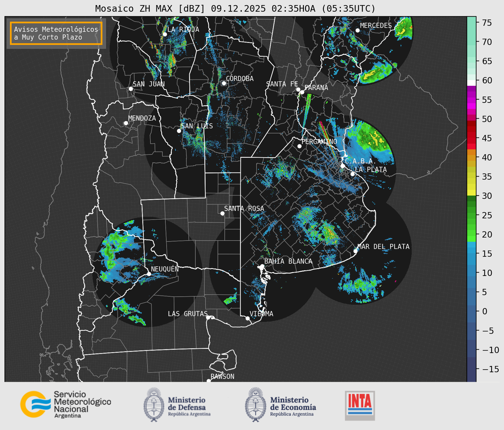
Task: Click the Ministerio de Defensa emblem
Action: [154, 404]
